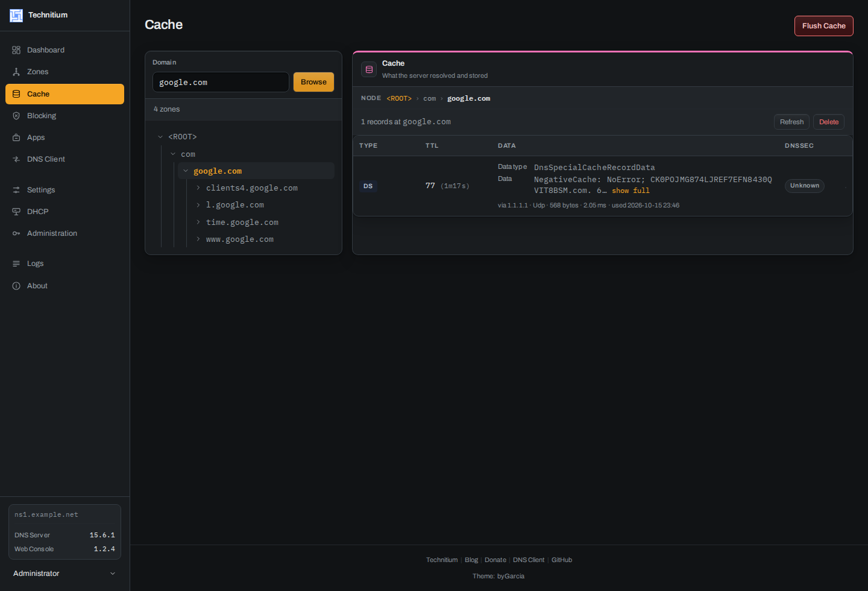
Task: Open the Blog footer link
Action: [471, 560]
